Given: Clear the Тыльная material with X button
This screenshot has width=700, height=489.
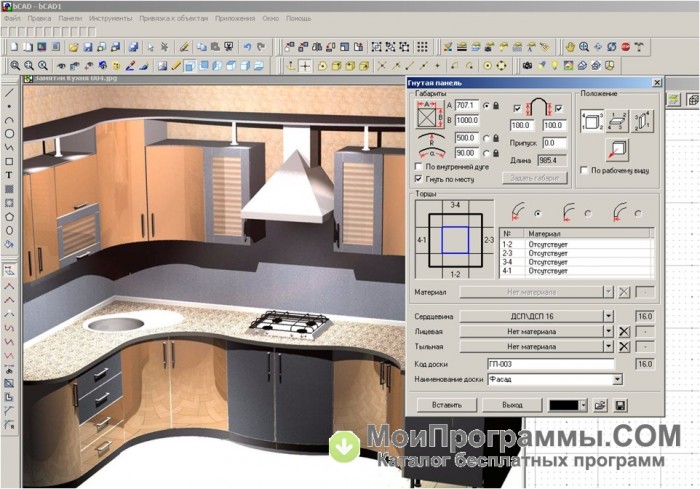Looking at the screenshot, I should (x=624, y=347).
